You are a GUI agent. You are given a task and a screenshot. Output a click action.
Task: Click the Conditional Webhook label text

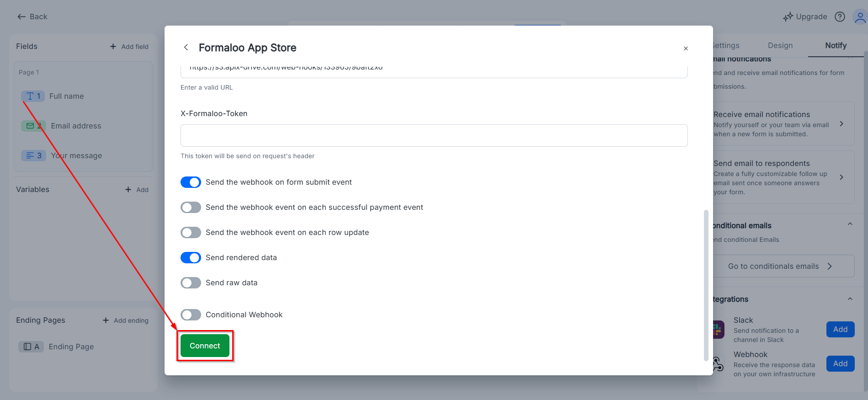point(244,315)
